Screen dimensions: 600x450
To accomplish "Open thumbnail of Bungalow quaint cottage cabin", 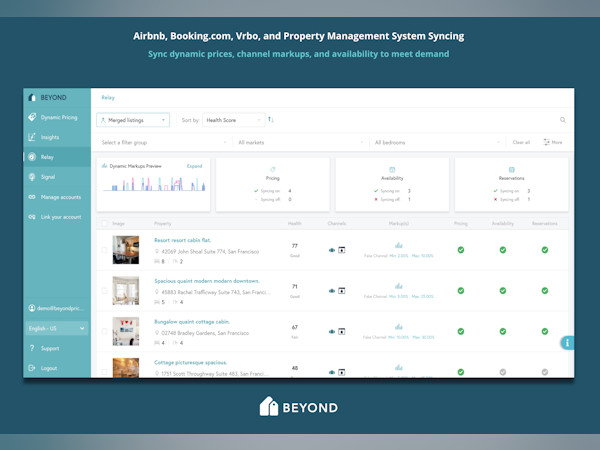I will (x=126, y=331).
